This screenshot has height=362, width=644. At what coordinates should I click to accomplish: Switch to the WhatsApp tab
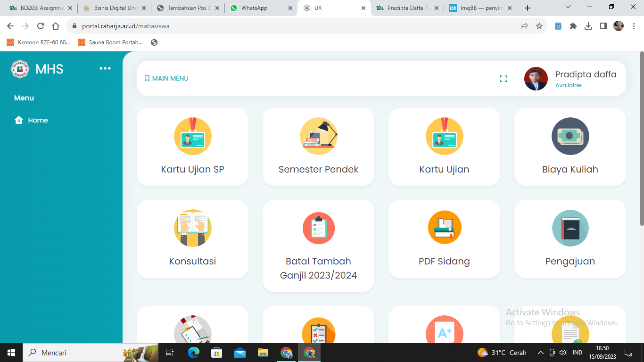click(x=261, y=8)
